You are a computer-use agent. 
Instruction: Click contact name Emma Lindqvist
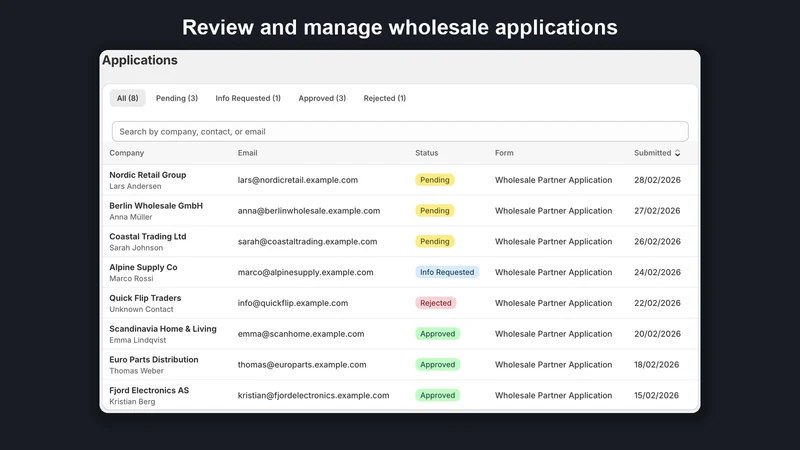click(x=138, y=340)
